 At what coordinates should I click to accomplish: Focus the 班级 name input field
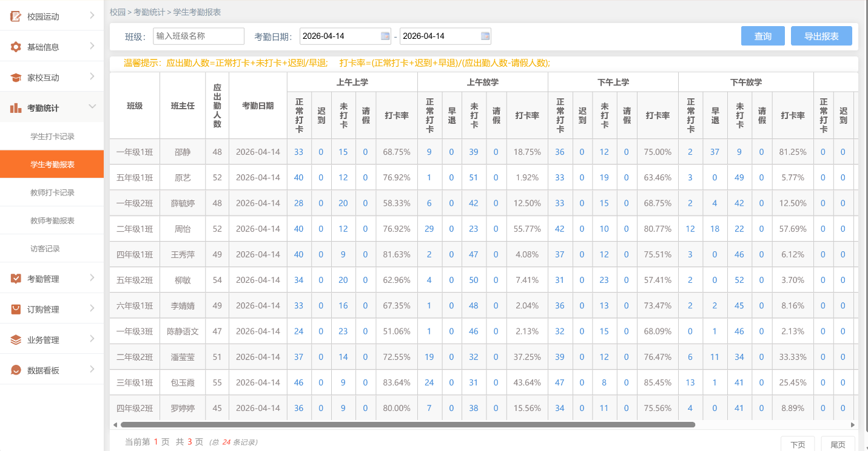coord(198,36)
